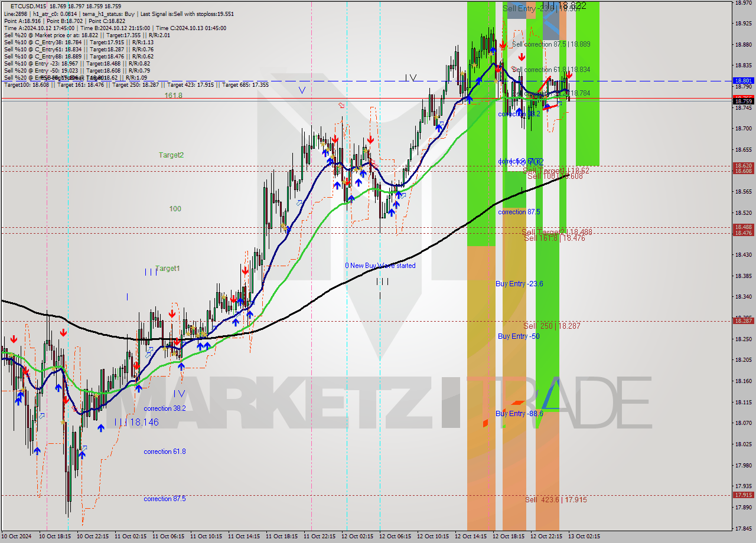
Task: Click the 'Sell 250 | 18.287' label
Action: click(x=552, y=326)
